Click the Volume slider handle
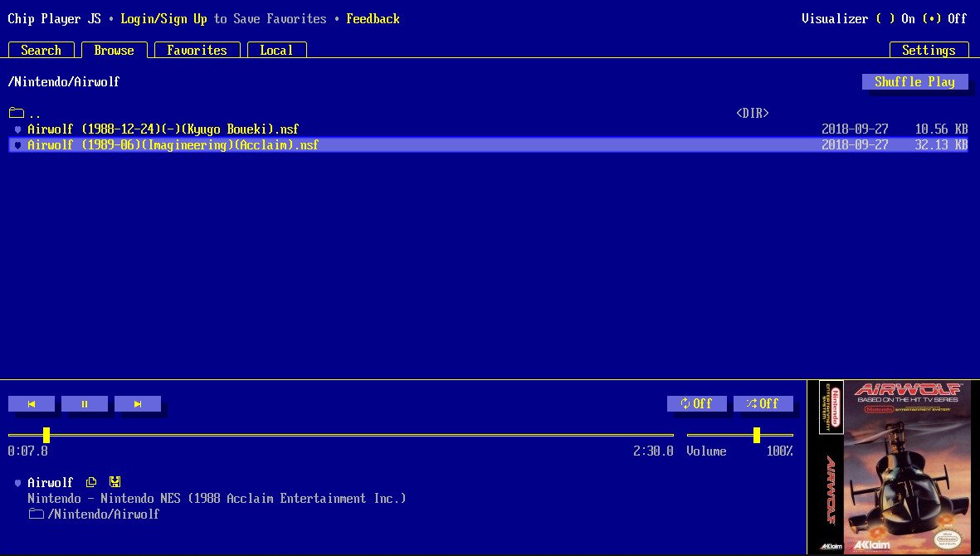The image size is (980, 556). (x=757, y=435)
